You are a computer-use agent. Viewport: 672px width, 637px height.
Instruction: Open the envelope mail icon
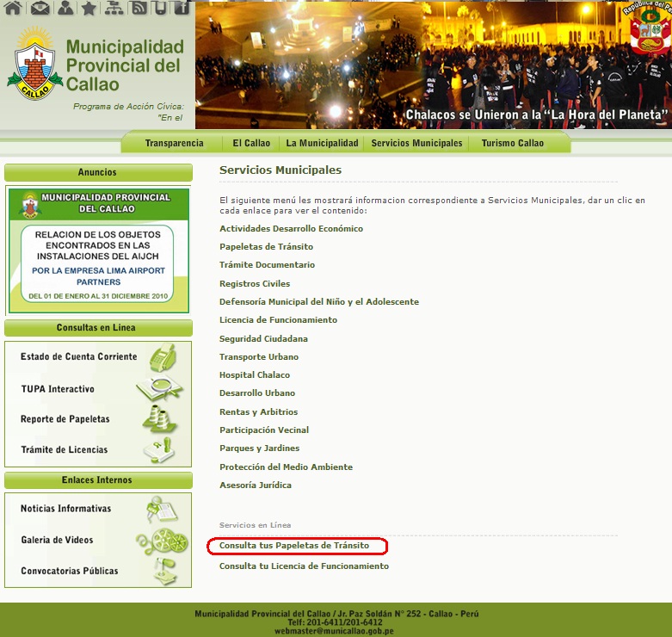pos(40,9)
